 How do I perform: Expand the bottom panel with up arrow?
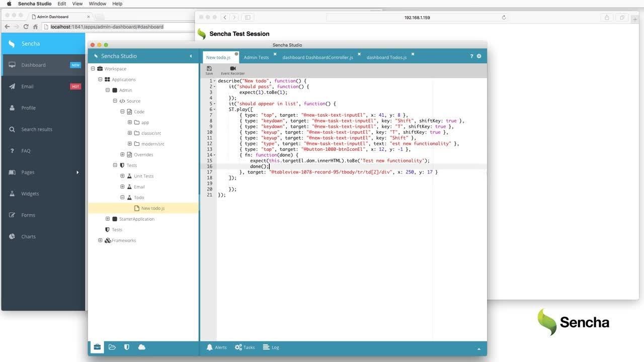coord(479,349)
